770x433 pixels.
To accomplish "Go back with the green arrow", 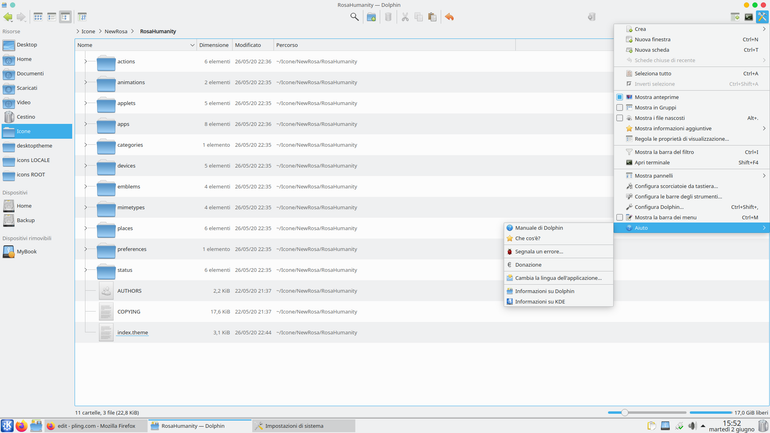I will click(x=8, y=17).
